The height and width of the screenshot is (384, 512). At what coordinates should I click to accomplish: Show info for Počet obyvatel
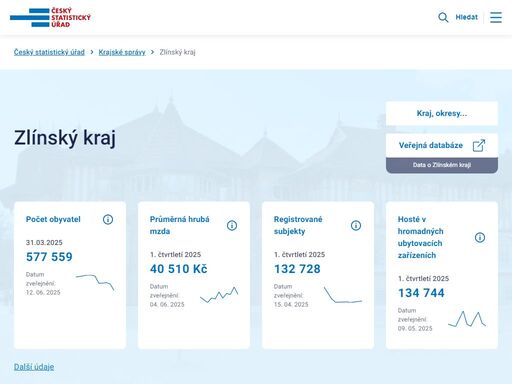108,219
